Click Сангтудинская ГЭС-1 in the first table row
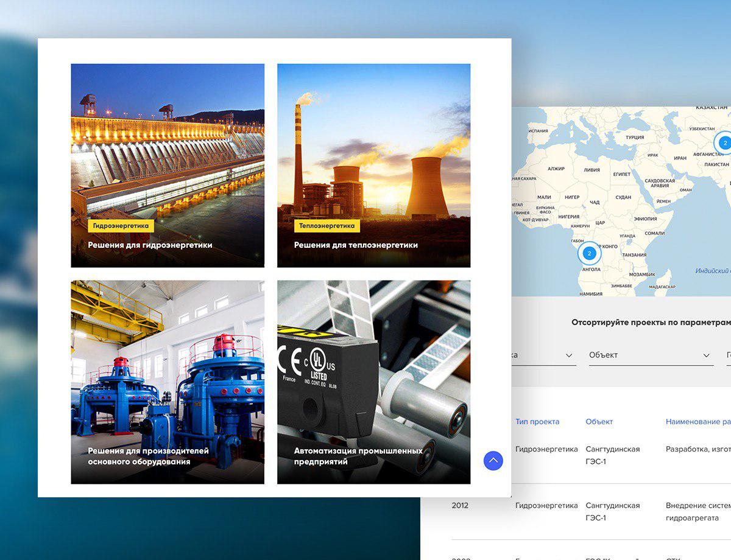This screenshot has width=731, height=560. pyautogui.click(x=613, y=455)
